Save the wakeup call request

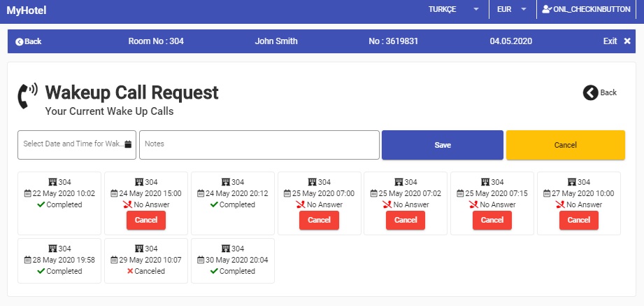pos(443,145)
